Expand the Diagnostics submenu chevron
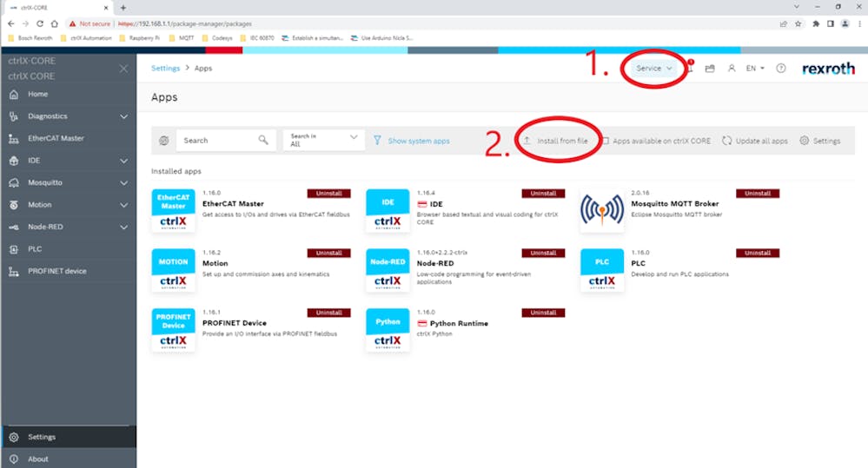The height and width of the screenshot is (468, 868). (x=124, y=116)
